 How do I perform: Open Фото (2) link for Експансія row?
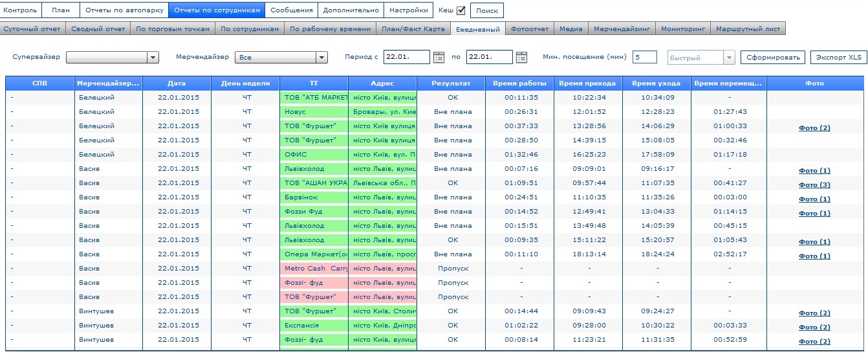click(x=814, y=328)
